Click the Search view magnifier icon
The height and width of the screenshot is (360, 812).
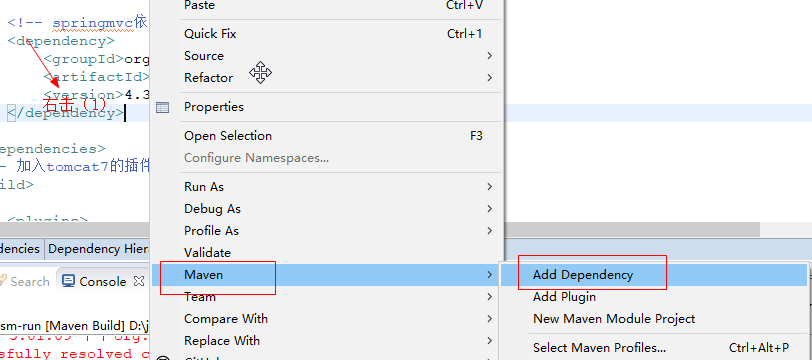tap(4, 281)
